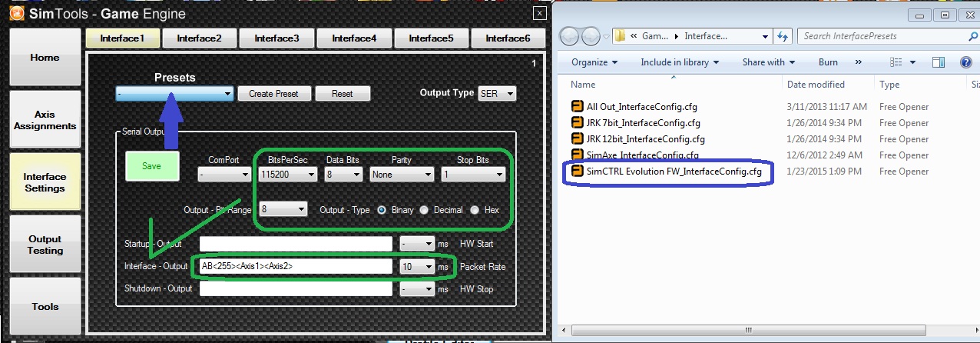Click Explorer horizontal scrollbar

(x=770, y=331)
